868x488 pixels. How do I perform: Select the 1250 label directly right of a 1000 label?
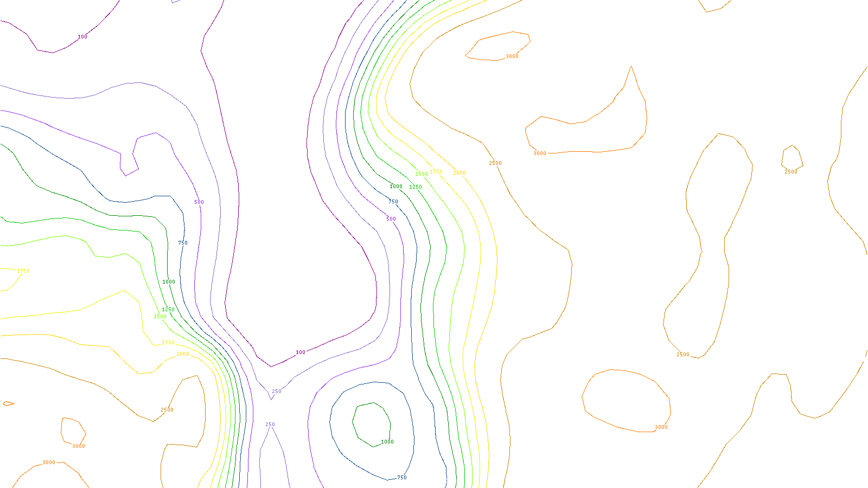(416, 187)
